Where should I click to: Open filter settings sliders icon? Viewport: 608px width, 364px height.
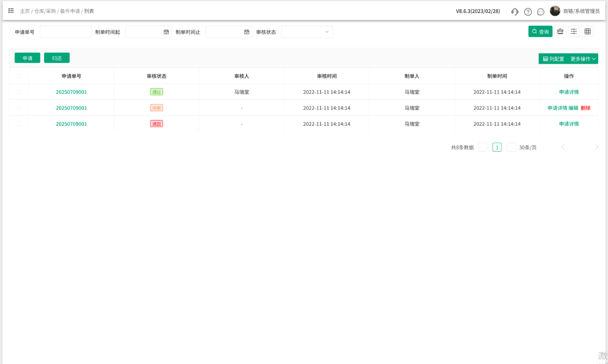(573, 32)
